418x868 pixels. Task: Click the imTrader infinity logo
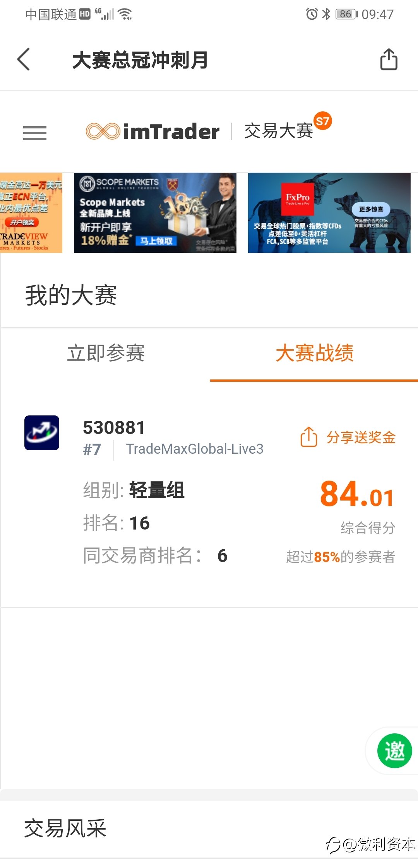pos(103,131)
